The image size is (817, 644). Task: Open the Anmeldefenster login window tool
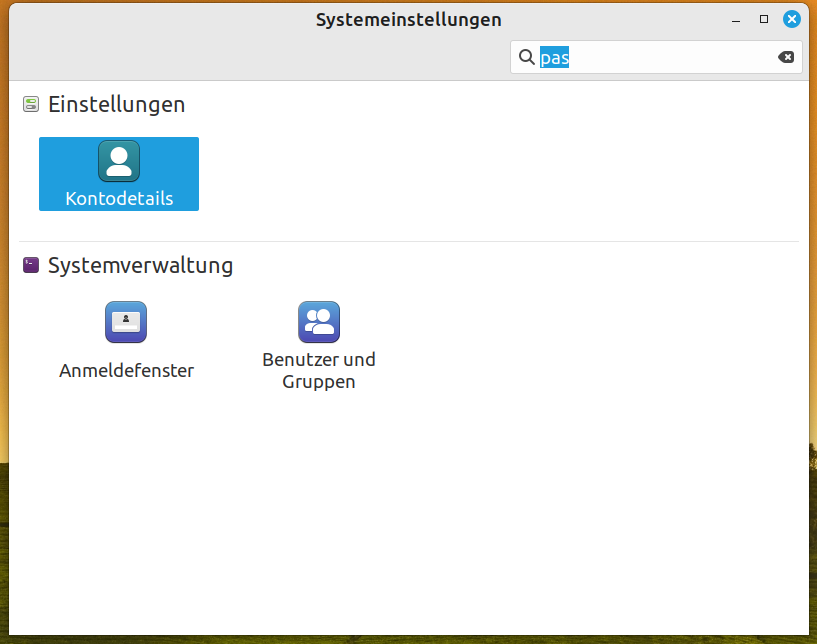126,322
